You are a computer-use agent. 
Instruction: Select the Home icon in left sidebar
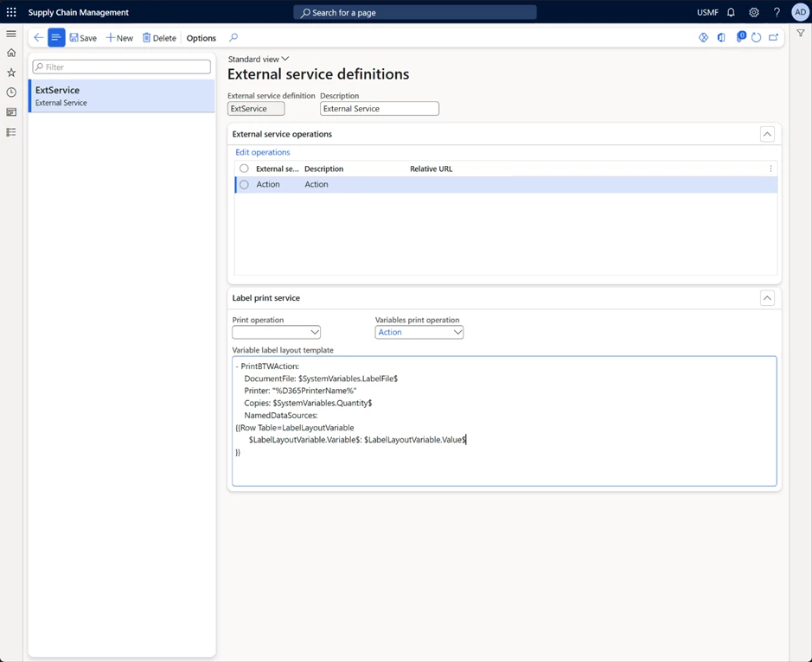click(x=11, y=53)
